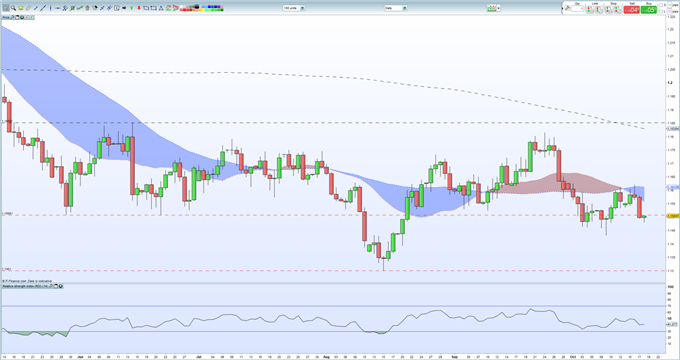Click the vertical line drawing tool
Viewport: 680px width, 360px height.
[50, 8]
